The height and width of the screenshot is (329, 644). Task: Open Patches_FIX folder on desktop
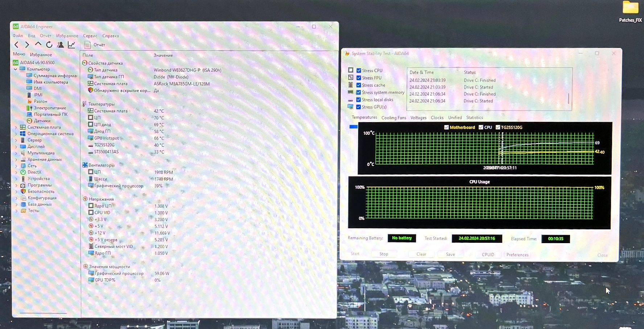tap(630, 12)
